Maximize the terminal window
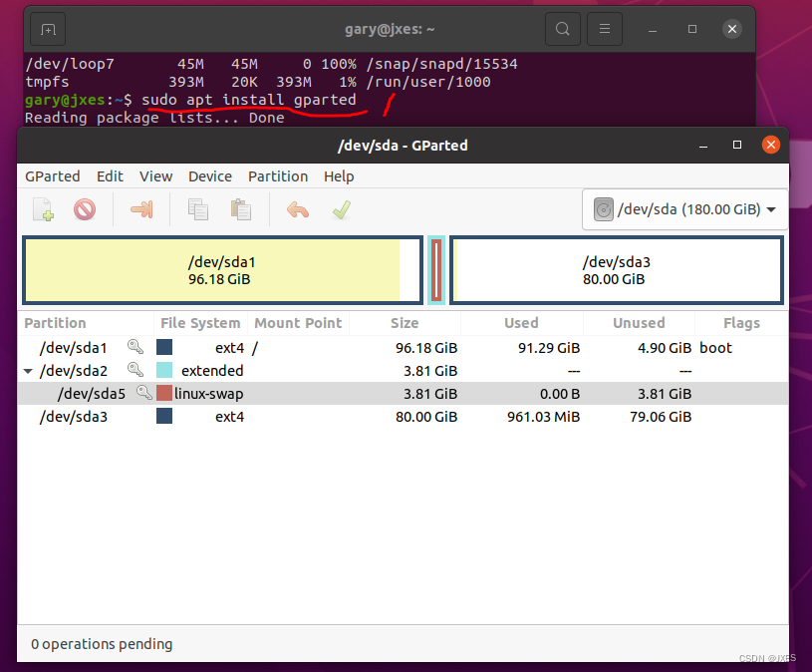This screenshot has height=672, width=812. coord(692,29)
